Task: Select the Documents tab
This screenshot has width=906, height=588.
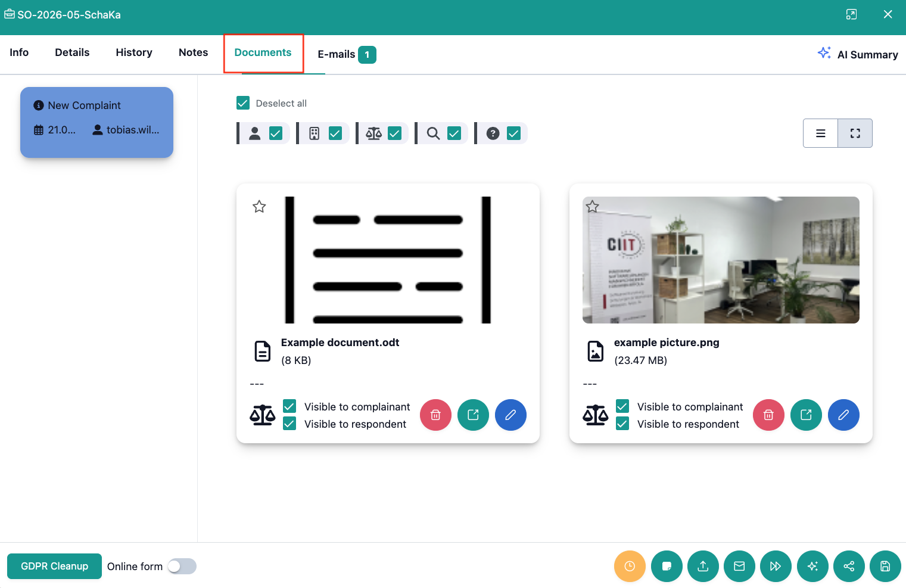Action: tap(263, 52)
